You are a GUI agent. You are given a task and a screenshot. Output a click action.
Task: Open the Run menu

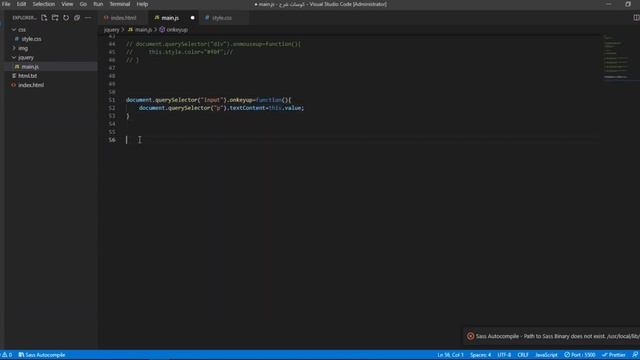[98, 4]
